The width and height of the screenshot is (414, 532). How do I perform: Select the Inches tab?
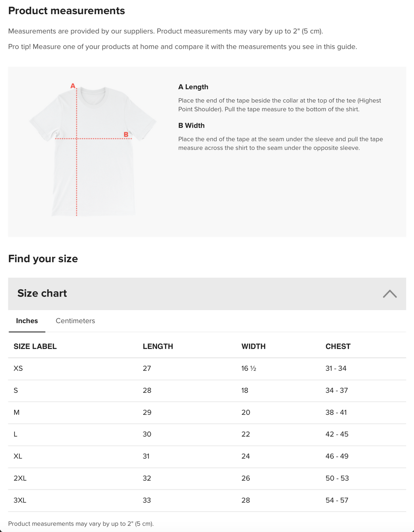click(x=27, y=321)
